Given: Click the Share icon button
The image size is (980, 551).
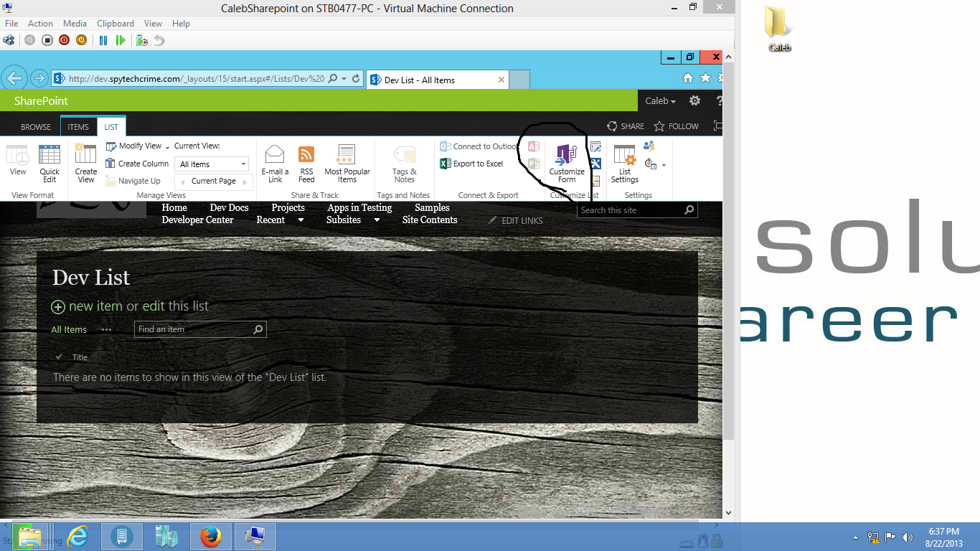Looking at the screenshot, I should click(626, 126).
